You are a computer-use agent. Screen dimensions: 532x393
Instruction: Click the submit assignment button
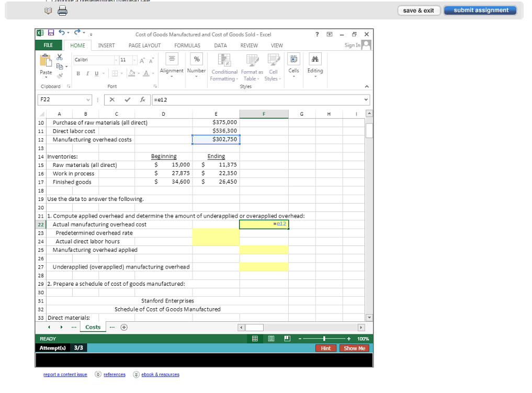pos(480,10)
